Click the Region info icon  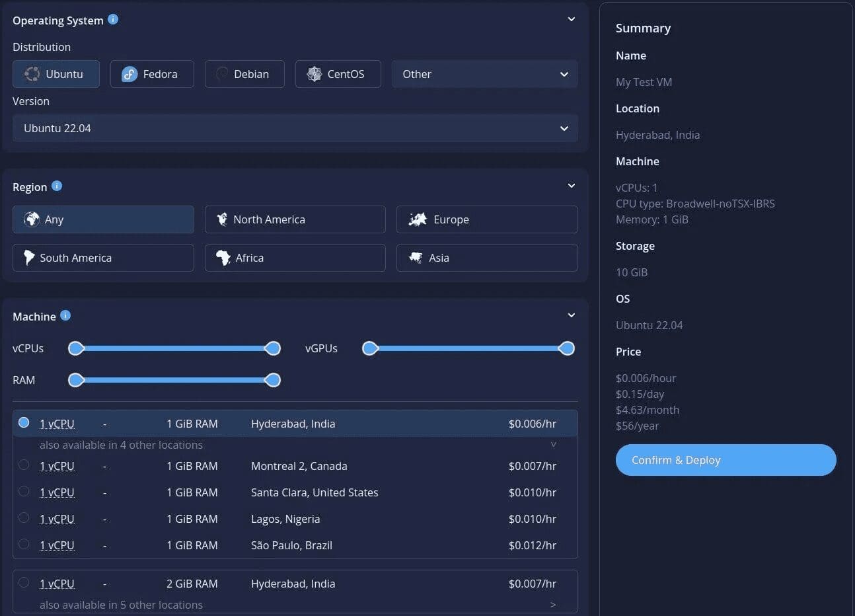pos(57,186)
